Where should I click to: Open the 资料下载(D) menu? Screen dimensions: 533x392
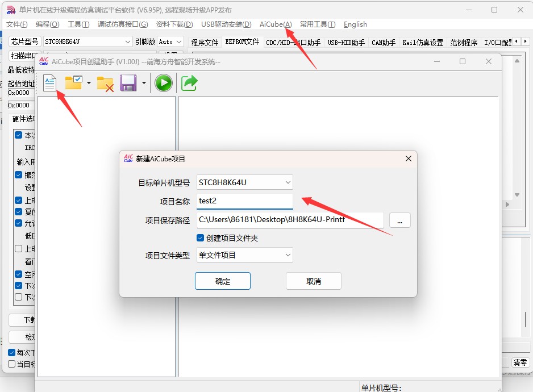tap(174, 24)
